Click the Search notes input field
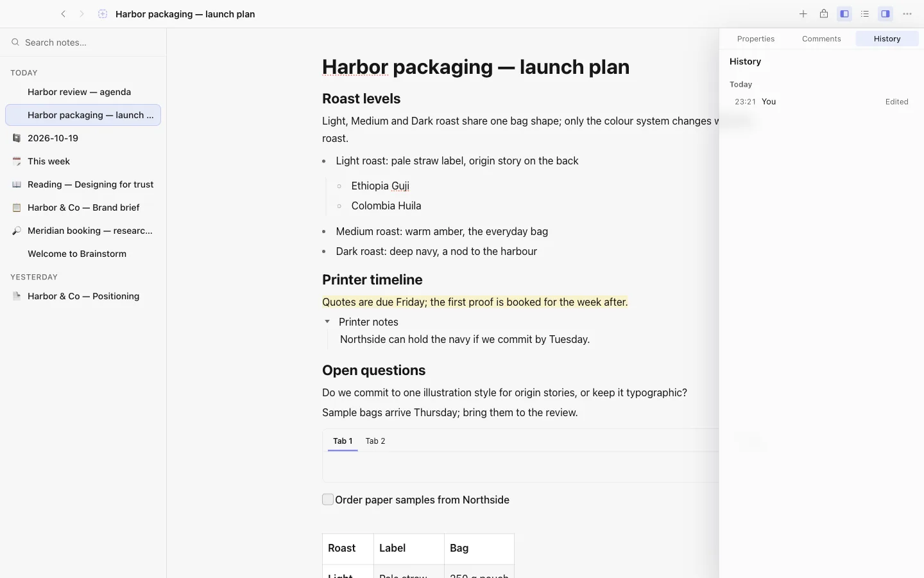 pyautogui.click(x=83, y=42)
